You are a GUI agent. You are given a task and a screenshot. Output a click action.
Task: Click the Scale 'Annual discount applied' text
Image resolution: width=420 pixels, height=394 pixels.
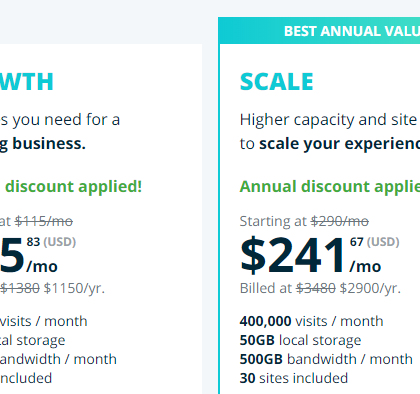click(330, 186)
